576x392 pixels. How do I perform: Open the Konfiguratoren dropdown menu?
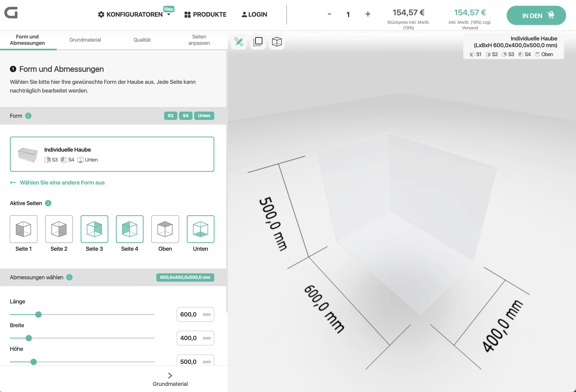134,14
